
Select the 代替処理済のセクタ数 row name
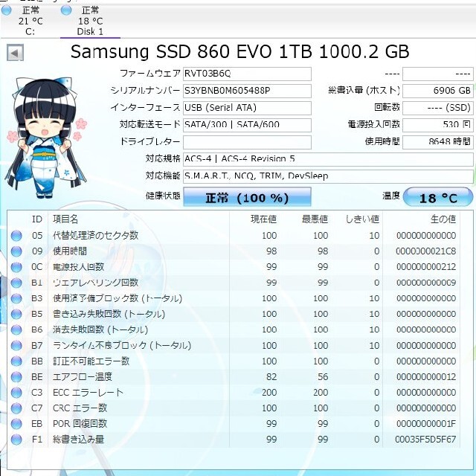point(96,236)
